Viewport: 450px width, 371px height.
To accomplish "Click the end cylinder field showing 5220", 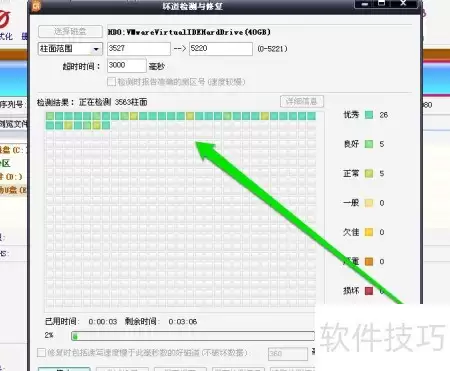I will tap(221, 49).
